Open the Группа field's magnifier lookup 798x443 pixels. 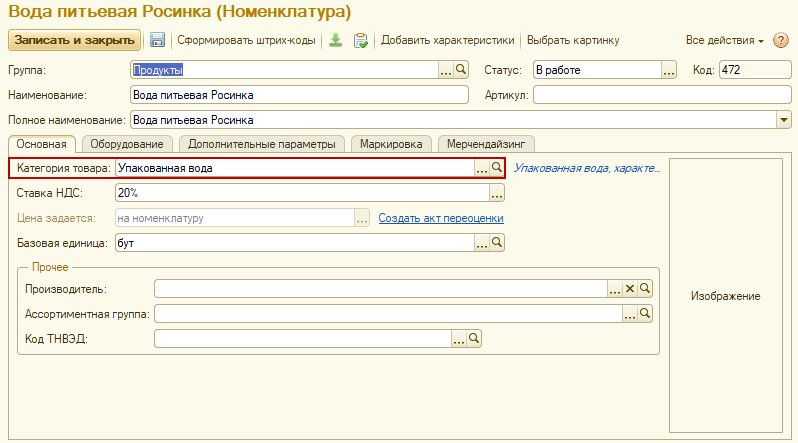461,70
